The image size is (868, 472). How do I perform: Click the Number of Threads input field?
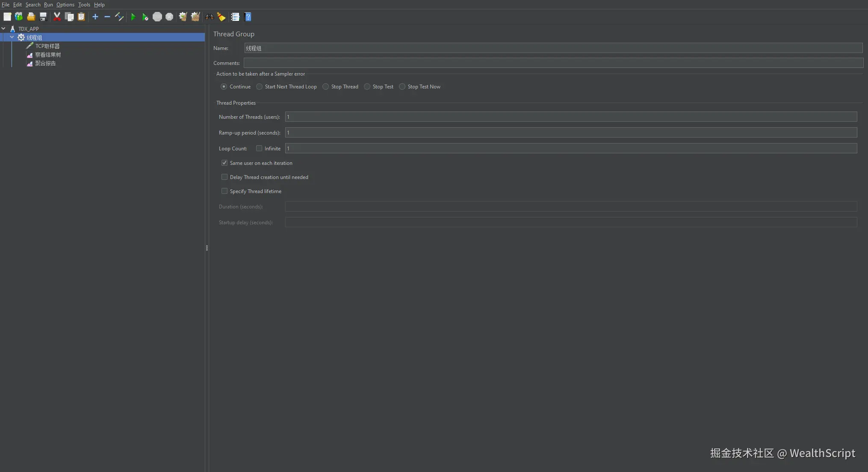point(570,117)
